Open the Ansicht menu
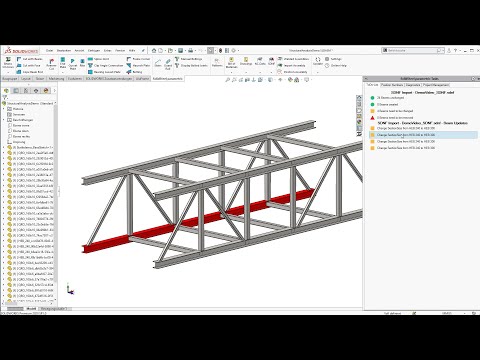Screen dimensions: 480x360 79,50
